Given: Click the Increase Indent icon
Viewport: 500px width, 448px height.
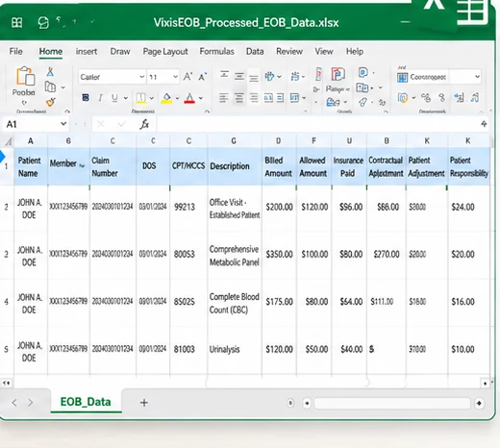Looking at the screenshot, I should pos(280,98).
